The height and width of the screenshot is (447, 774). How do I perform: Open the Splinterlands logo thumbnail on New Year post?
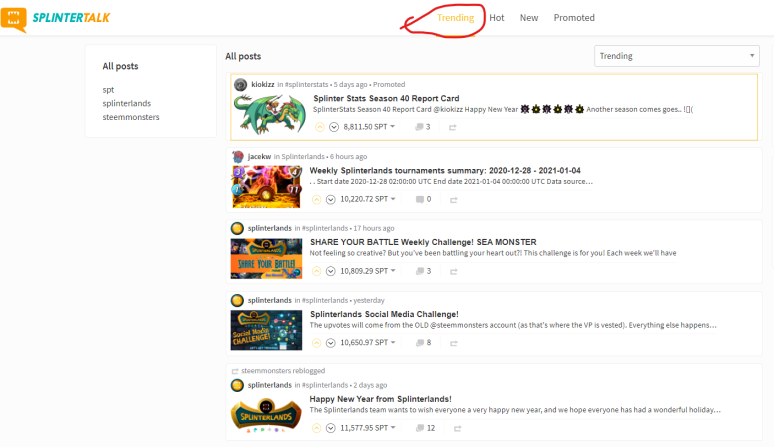[267, 415]
